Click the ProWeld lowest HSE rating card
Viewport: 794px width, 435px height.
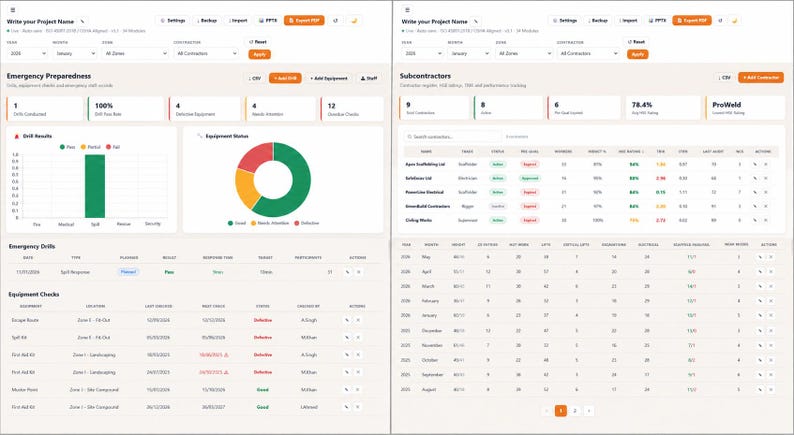click(745, 108)
